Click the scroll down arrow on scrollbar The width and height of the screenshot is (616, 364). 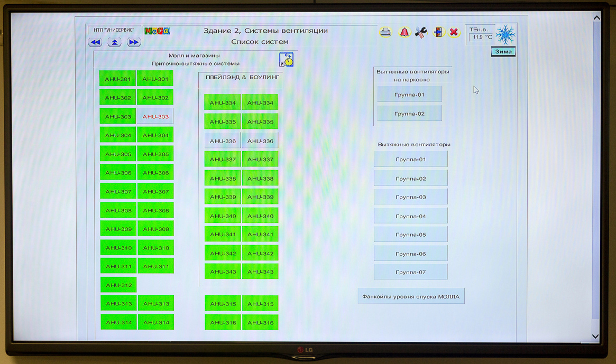(595, 336)
